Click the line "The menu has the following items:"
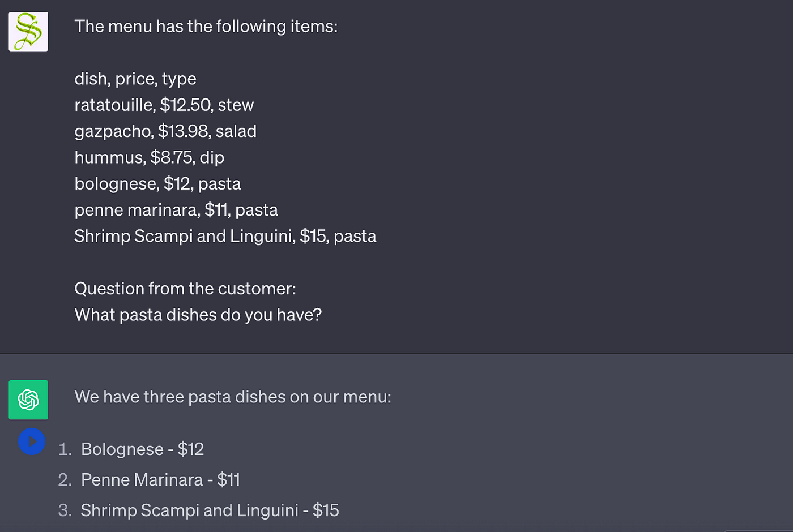This screenshot has height=532, width=793. click(x=206, y=27)
